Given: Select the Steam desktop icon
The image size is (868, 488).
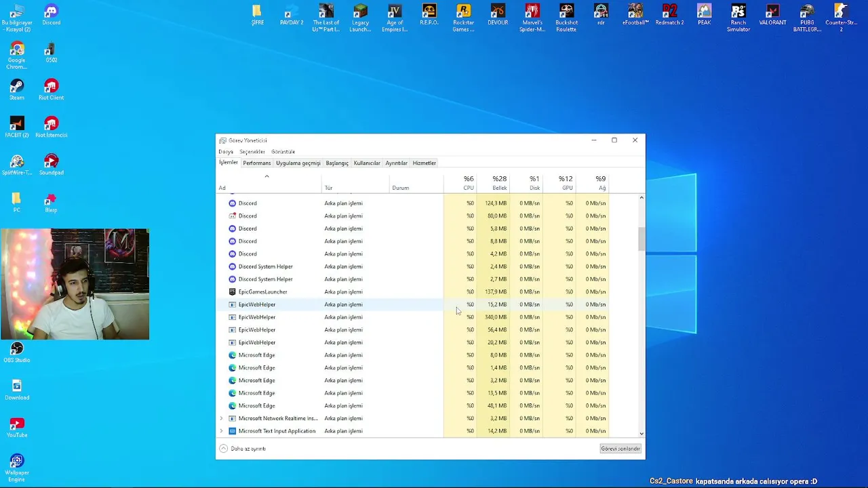Looking at the screenshot, I should click(x=17, y=90).
